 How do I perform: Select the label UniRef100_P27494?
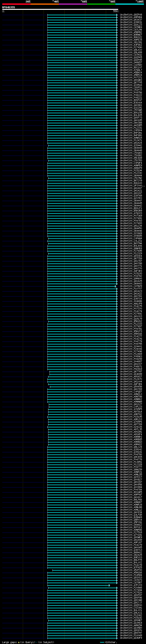coord(131,590)
